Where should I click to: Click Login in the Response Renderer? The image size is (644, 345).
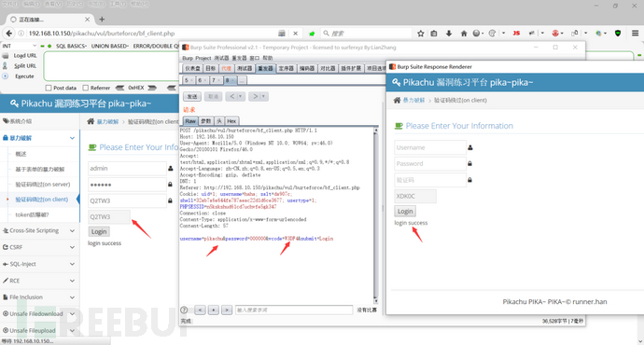(x=405, y=212)
